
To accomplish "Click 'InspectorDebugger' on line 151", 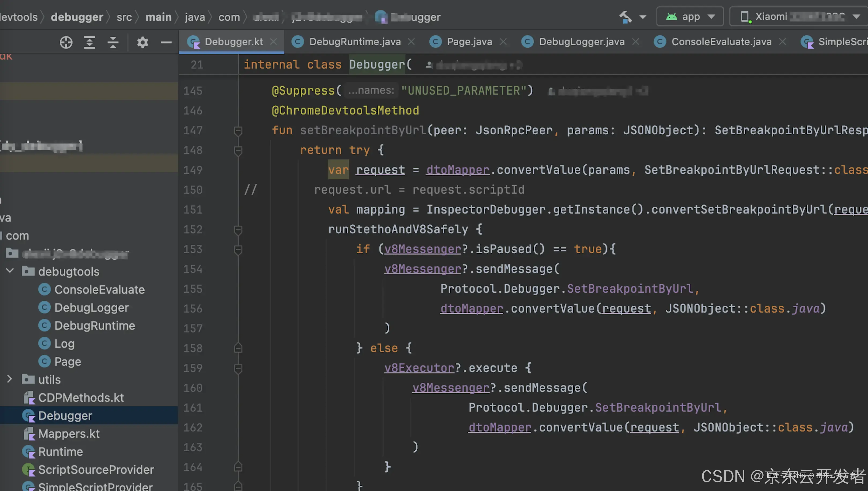I will (486, 209).
